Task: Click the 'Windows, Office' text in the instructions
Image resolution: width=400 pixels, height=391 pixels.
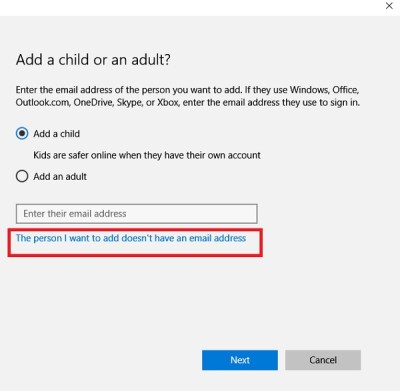Action: click(x=324, y=90)
